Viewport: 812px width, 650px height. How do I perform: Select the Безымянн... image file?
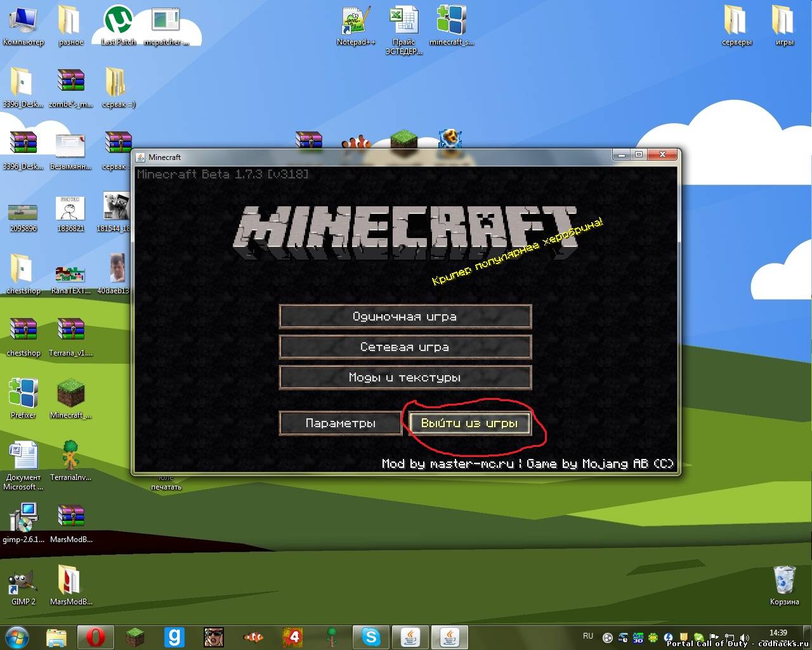click(71, 150)
